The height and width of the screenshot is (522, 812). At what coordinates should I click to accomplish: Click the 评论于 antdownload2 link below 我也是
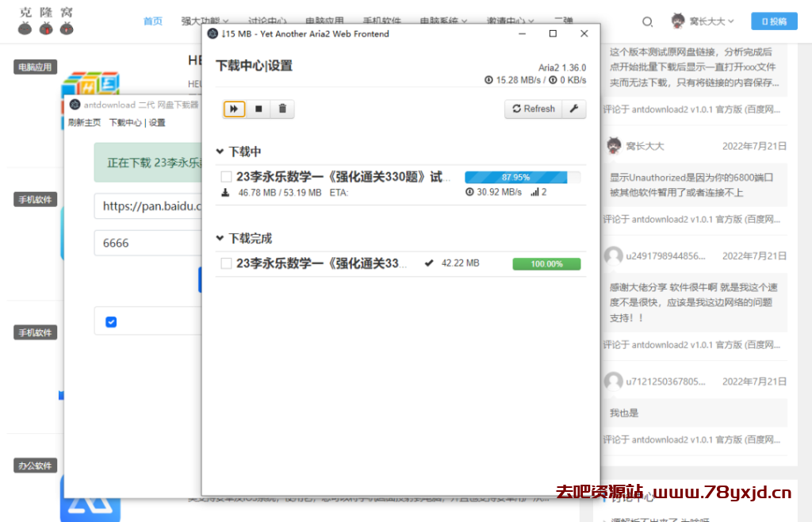691,439
